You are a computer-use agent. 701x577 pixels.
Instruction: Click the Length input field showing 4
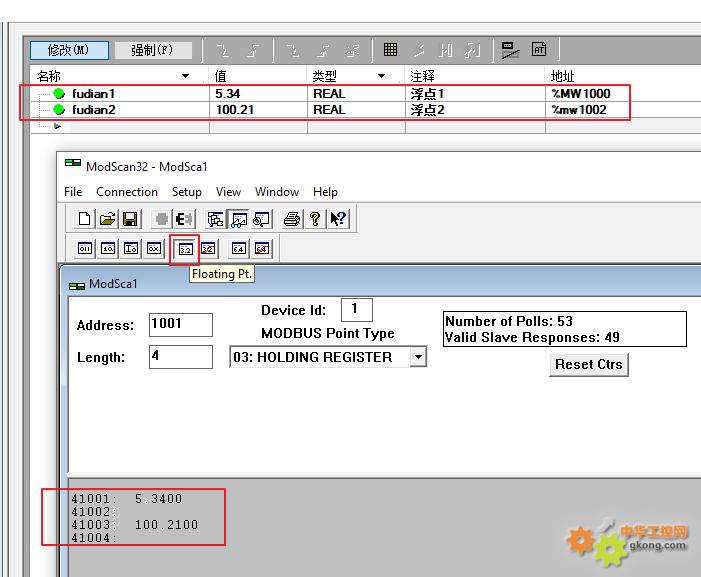point(181,357)
